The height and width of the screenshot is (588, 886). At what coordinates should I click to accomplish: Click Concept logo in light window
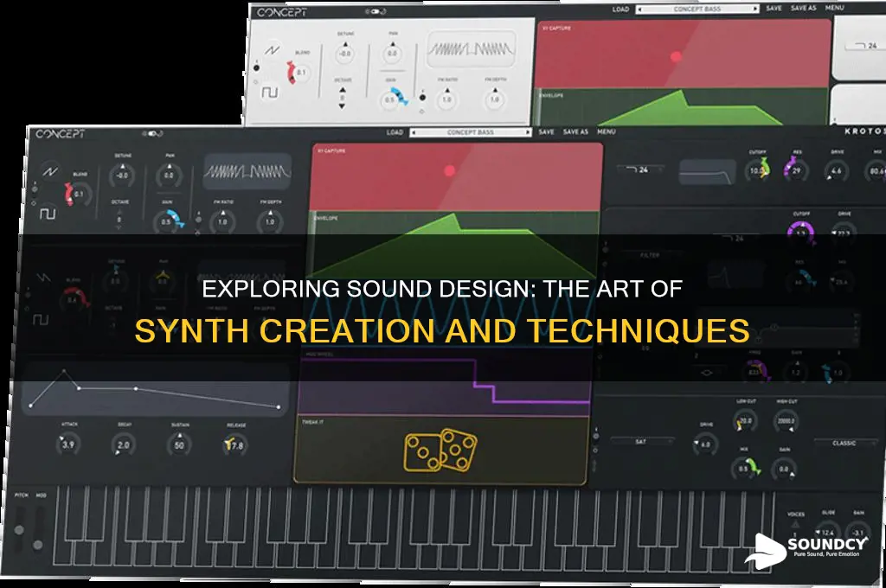(x=282, y=12)
